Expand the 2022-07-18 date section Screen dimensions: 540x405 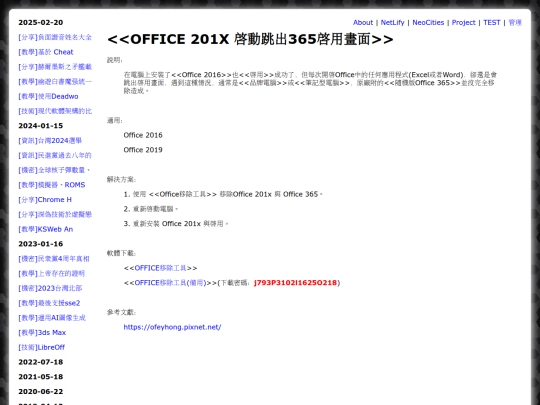click(41, 362)
